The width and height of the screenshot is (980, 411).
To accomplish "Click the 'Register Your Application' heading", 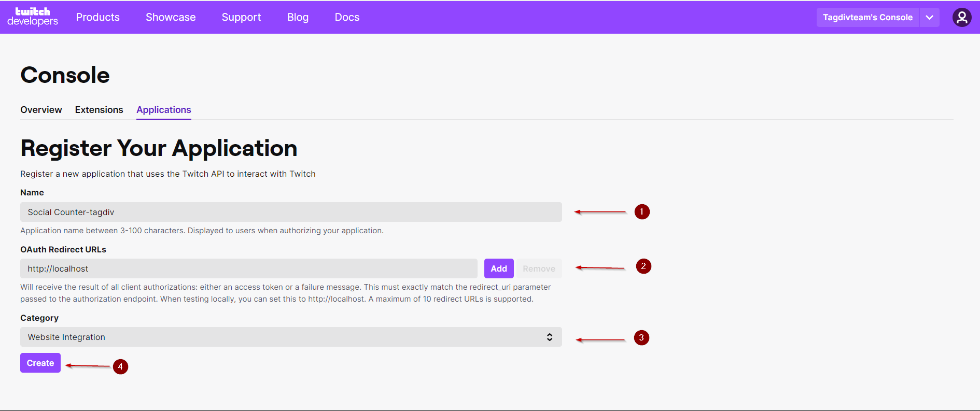I will [159, 148].
